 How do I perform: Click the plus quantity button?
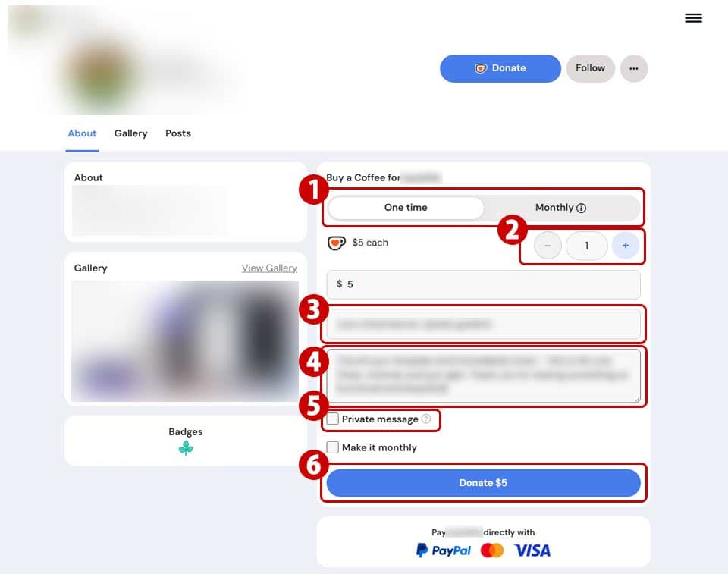click(626, 245)
